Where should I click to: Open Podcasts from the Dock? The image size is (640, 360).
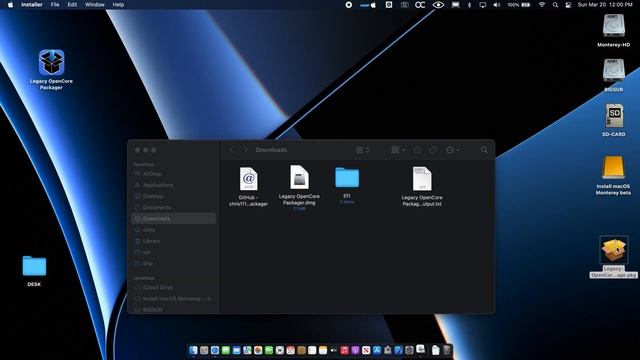coord(356,350)
